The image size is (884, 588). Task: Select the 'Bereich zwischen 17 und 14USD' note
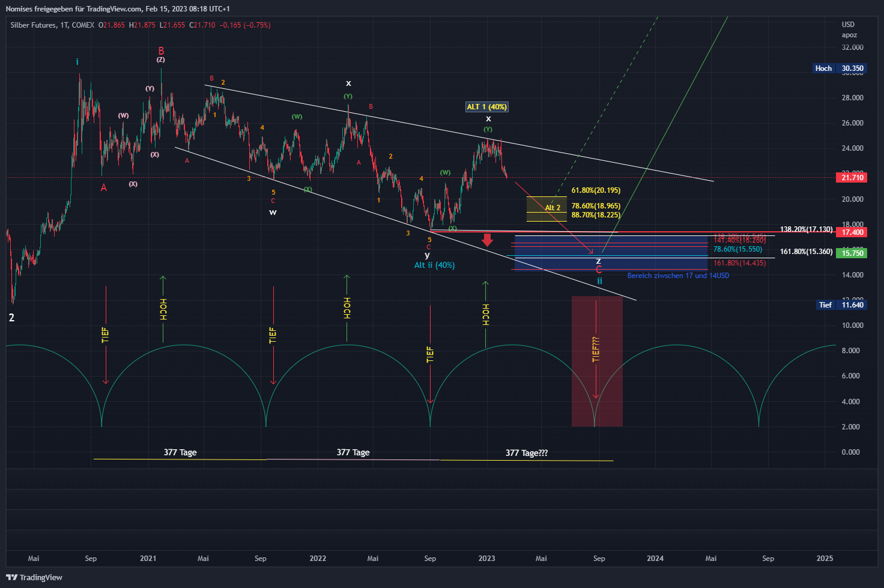(678, 276)
